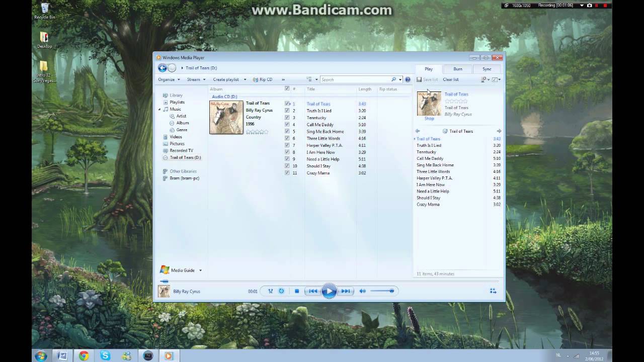Uncheck track 7 Harper Valley P.T.A.
The image size is (644, 362).
coord(287,145)
